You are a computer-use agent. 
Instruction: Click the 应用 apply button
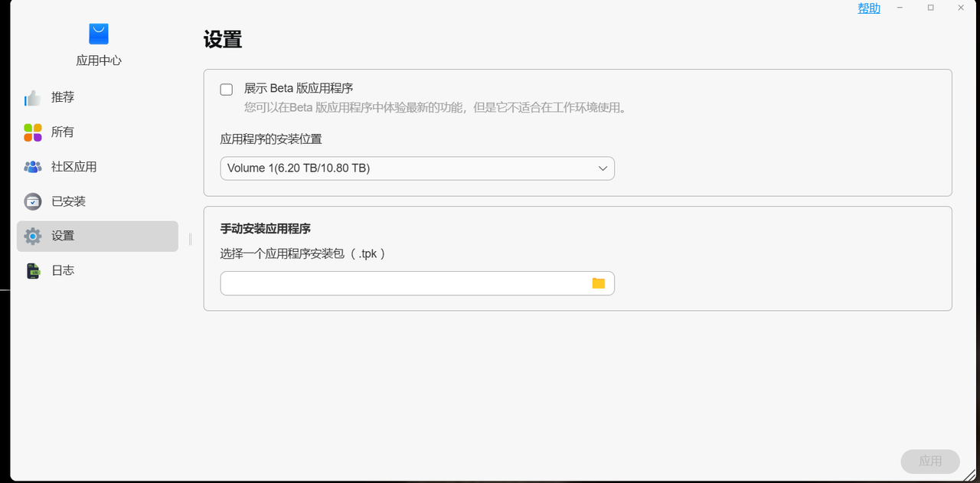930,461
